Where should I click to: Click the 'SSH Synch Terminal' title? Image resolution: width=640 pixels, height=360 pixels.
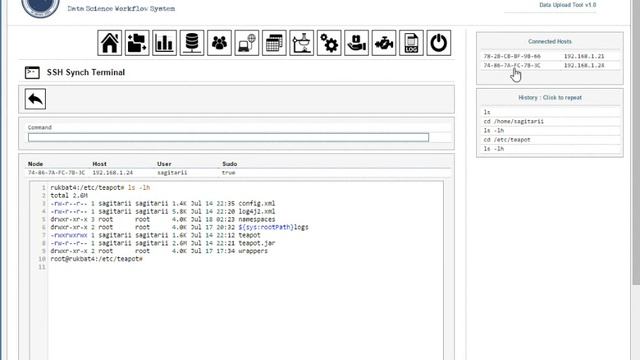(x=86, y=72)
